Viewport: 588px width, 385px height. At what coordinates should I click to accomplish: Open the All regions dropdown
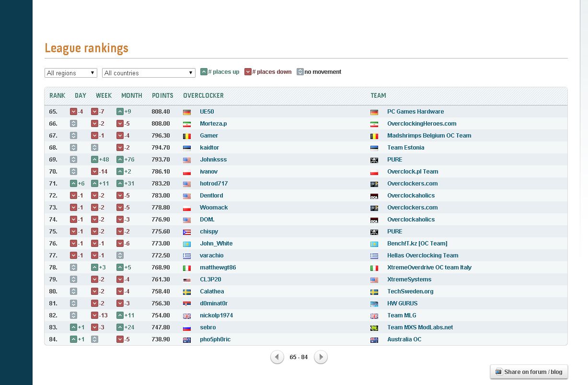(x=71, y=73)
